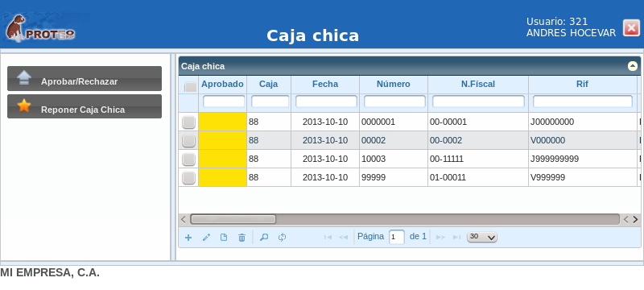Viewport: 644px width, 290px height.
Task: Click the Aprobado filter input field
Action: pyautogui.click(x=224, y=101)
